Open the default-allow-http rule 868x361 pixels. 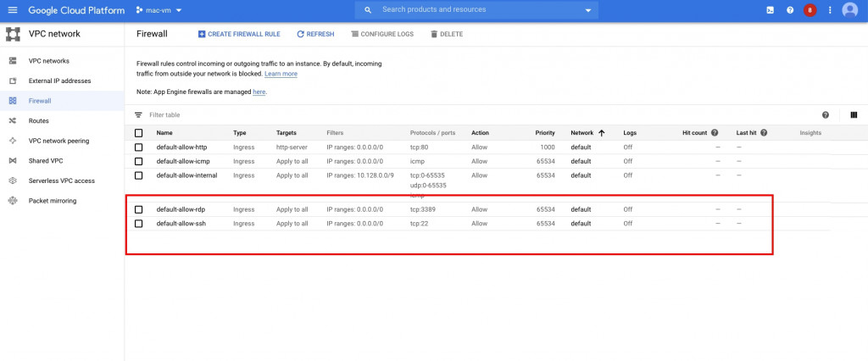(181, 147)
